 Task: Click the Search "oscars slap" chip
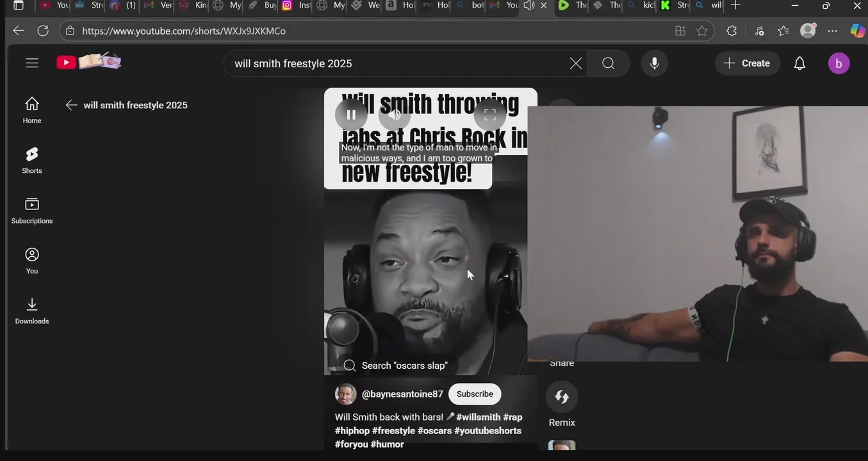coord(396,366)
